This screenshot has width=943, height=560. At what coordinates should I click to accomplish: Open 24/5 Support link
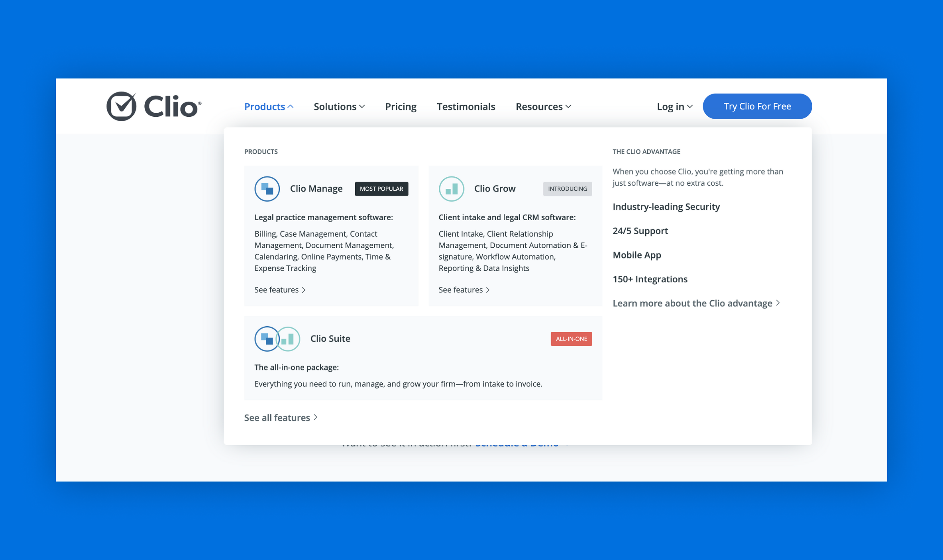click(x=640, y=231)
